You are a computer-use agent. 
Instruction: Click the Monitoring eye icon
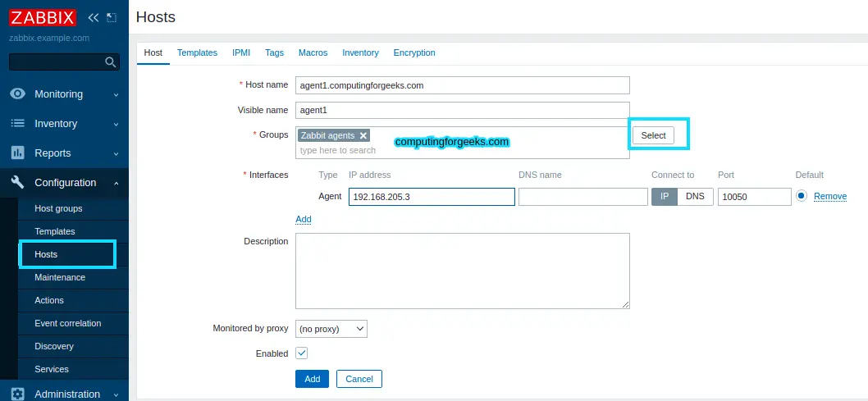17,94
